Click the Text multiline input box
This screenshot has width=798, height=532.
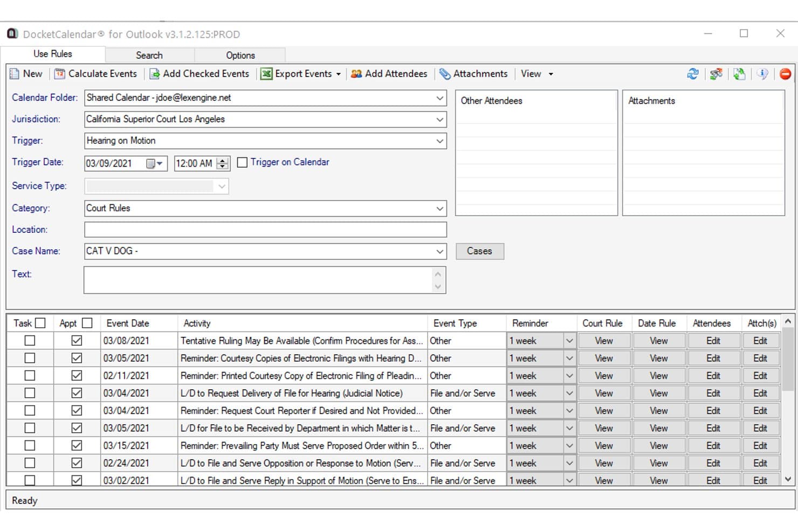(265, 280)
